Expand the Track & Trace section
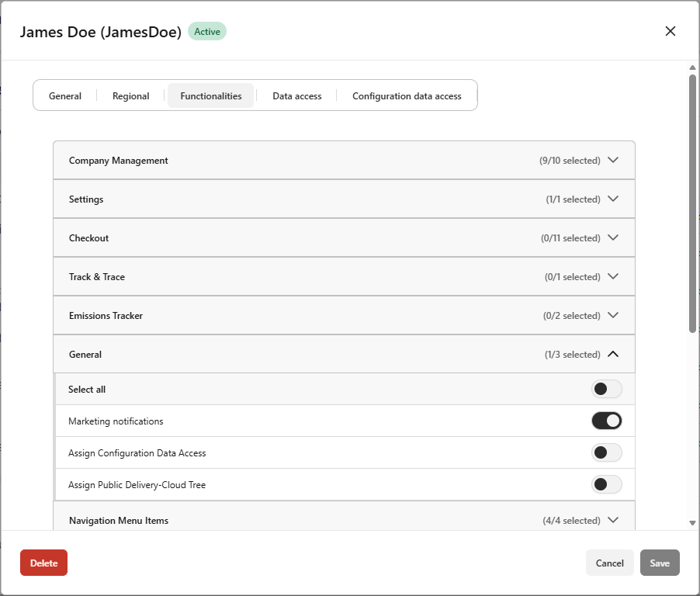700x596 pixels. pos(612,276)
